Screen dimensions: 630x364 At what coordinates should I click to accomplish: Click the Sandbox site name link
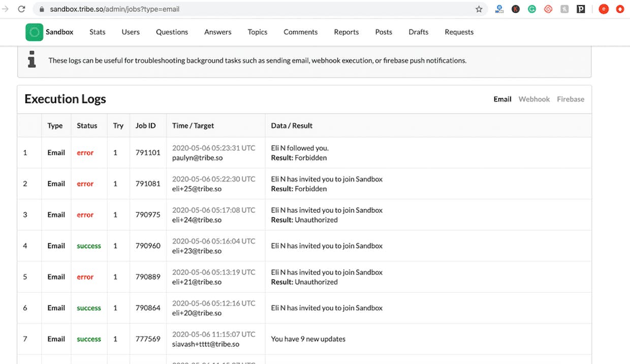click(x=59, y=32)
